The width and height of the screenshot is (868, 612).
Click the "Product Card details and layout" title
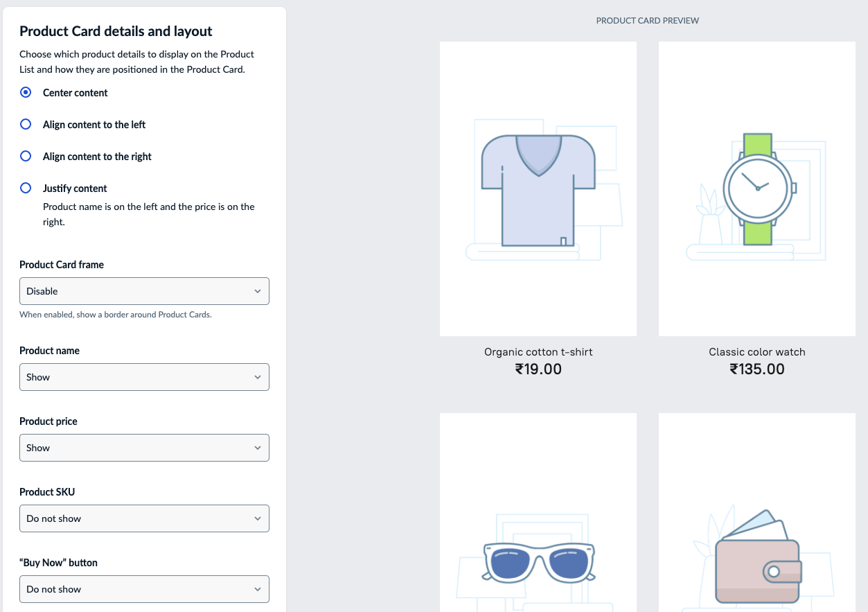116,31
